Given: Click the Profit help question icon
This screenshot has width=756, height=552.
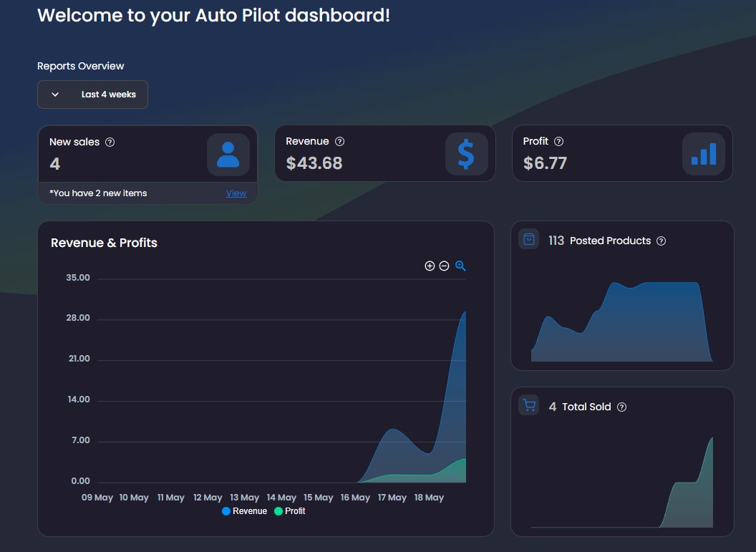Looking at the screenshot, I should coord(559,141).
